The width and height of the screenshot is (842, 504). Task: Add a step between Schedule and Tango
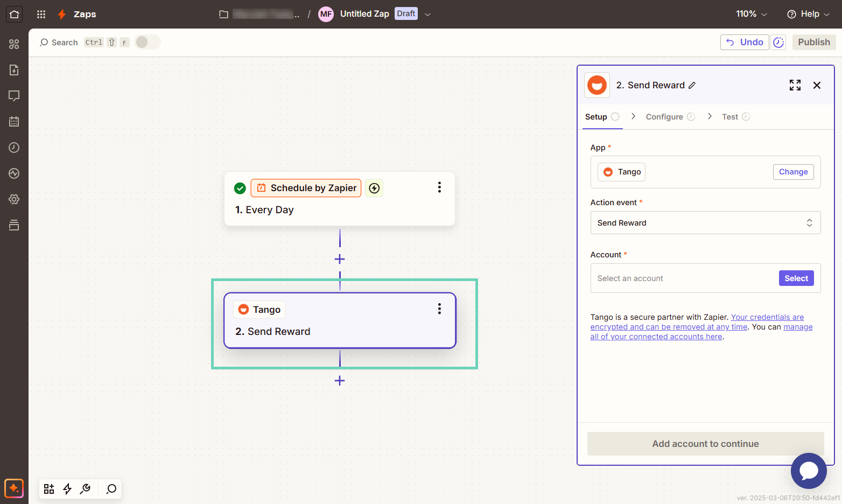click(340, 259)
